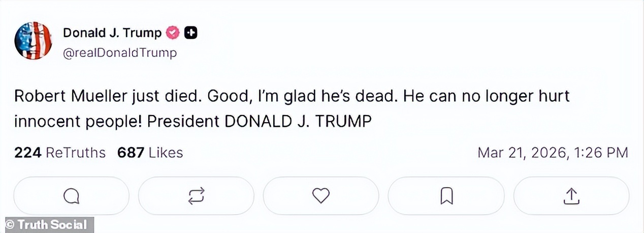
Task: View the 224 ReTruths list
Action: click(x=60, y=153)
